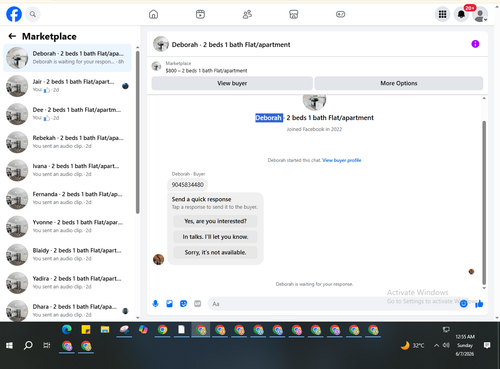This screenshot has height=369, width=500.
Task: Open the emoji picker in message field
Action: [x=463, y=304]
